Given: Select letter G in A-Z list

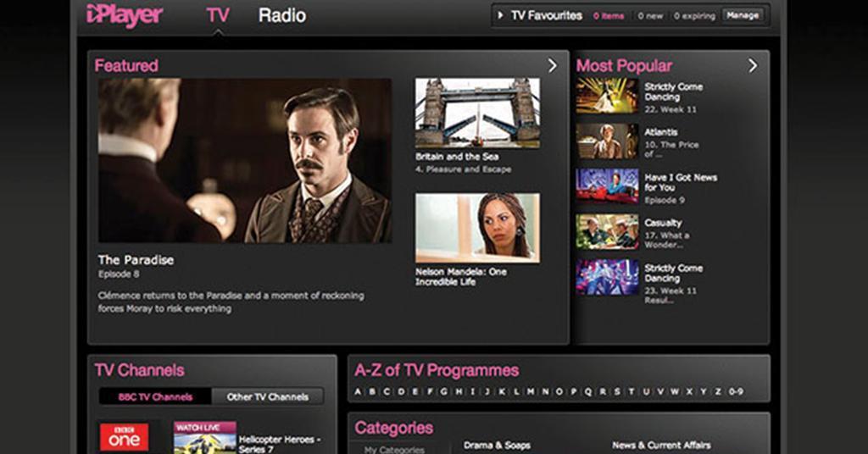Looking at the screenshot, I should point(444,391).
